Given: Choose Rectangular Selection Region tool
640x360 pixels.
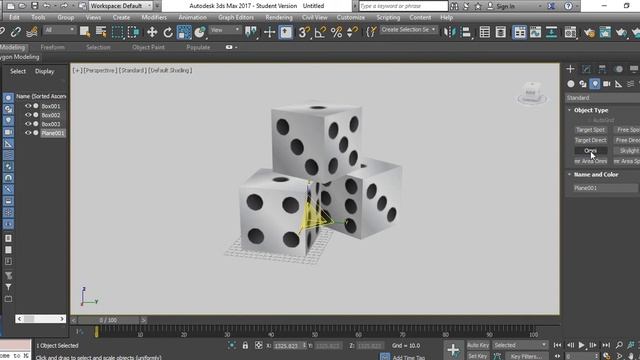Looking at the screenshot, I should (118, 32).
